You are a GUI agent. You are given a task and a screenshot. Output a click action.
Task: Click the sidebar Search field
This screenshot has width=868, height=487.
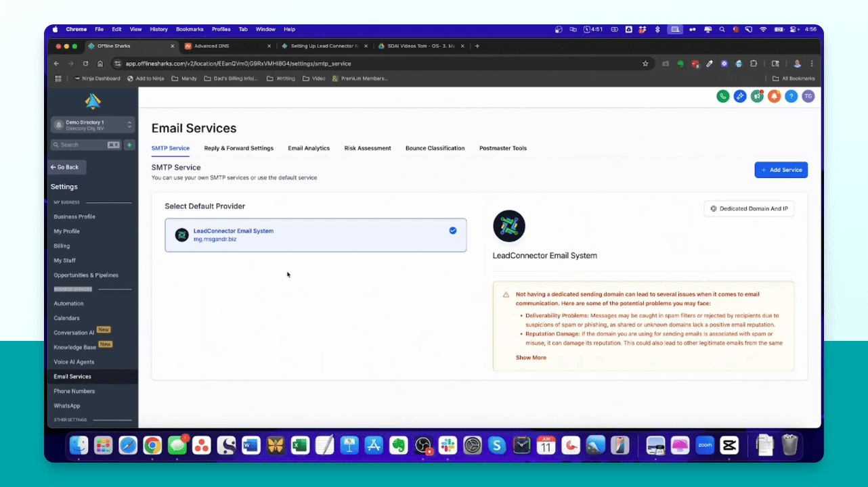[x=86, y=145]
